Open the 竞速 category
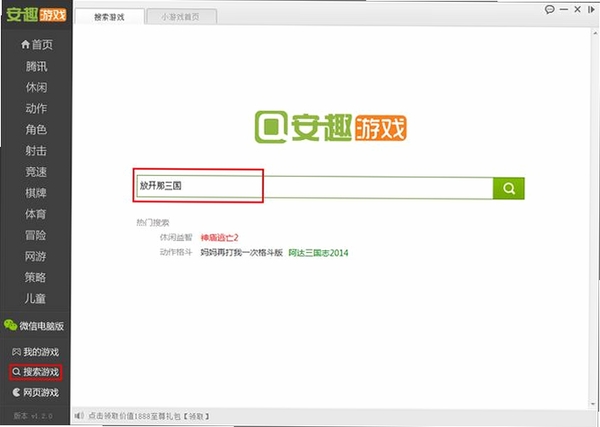 click(x=36, y=171)
